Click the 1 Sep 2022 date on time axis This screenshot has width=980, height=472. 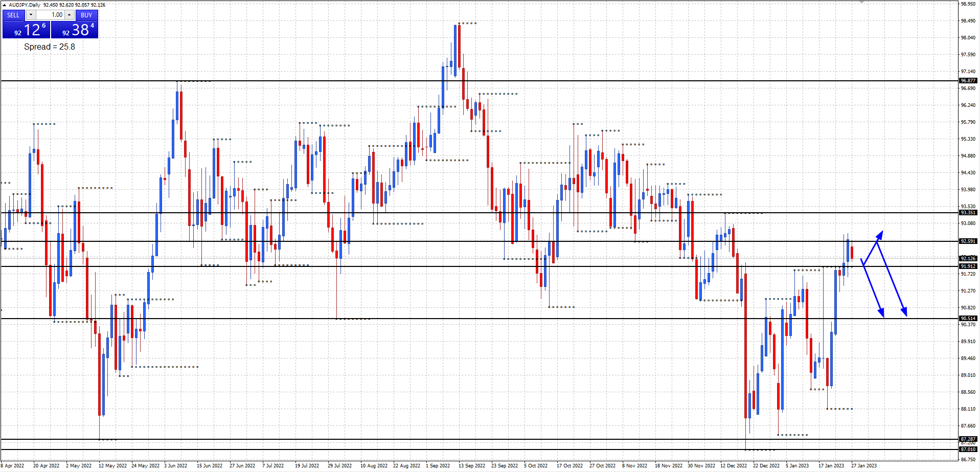[x=438, y=466]
